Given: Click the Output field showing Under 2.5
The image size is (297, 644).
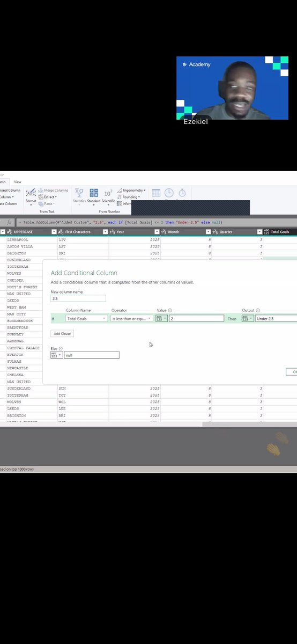Looking at the screenshot, I should pos(276,318).
